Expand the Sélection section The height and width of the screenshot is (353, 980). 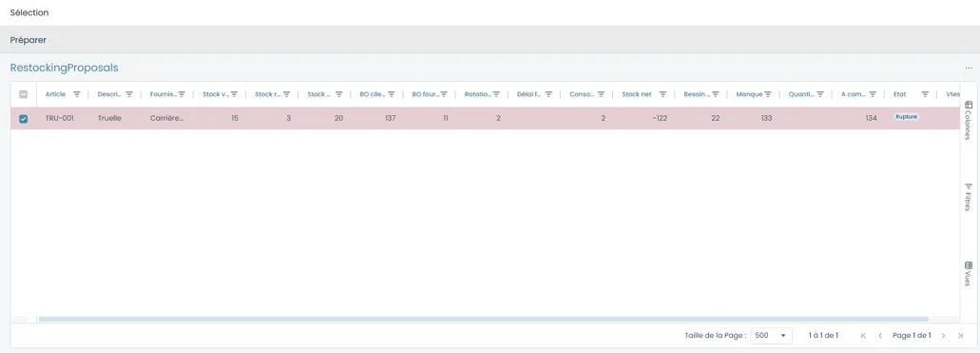(x=490, y=12)
